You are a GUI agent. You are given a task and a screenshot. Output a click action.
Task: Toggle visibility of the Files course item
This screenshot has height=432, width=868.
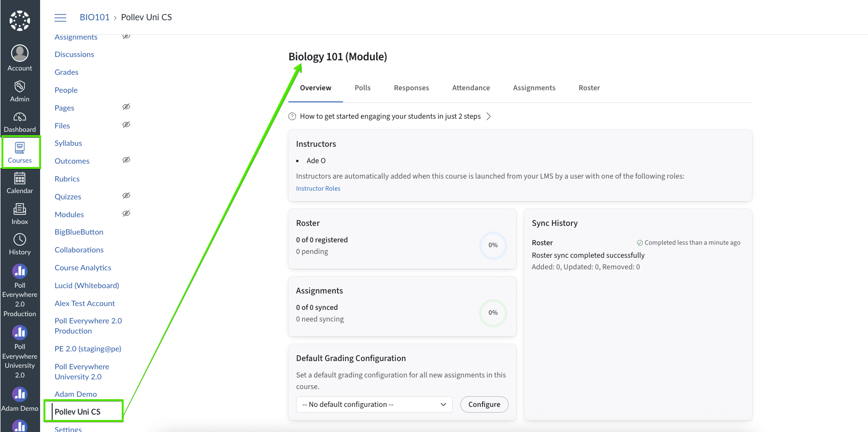point(126,124)
